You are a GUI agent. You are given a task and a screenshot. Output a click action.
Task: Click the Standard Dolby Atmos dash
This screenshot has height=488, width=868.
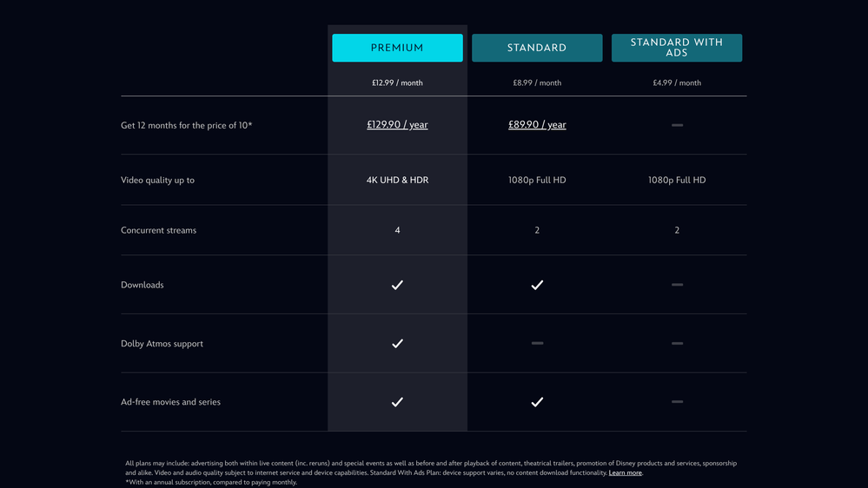point(537,344)
